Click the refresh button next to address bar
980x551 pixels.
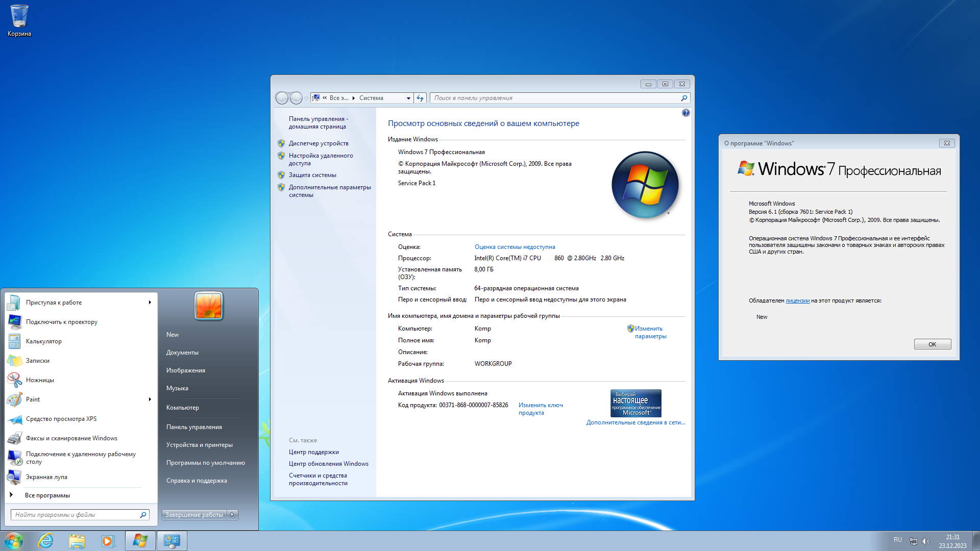pyautogui.click(x=420, y=98)
